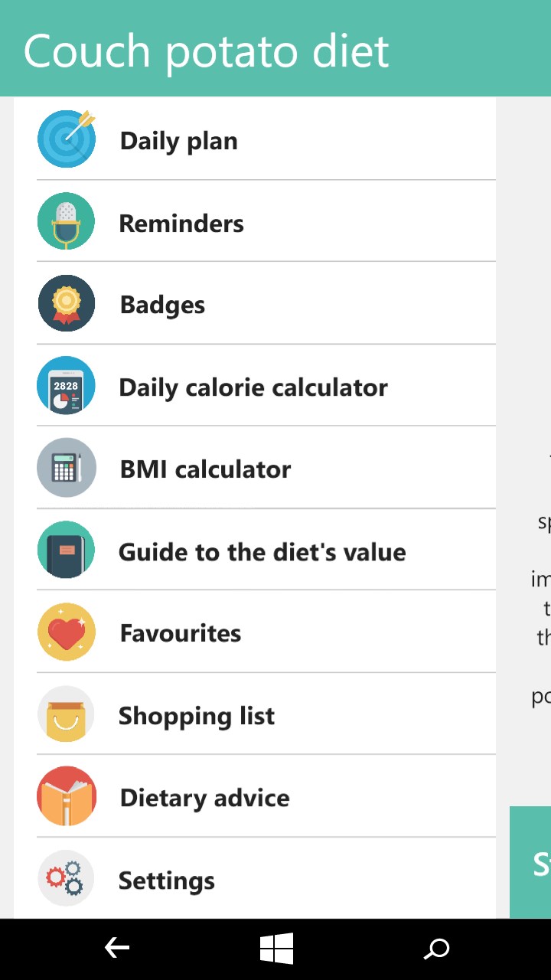Tap the Favourites heart icon
This screenshot has height=980, width=551.
[x=67, y=632]
